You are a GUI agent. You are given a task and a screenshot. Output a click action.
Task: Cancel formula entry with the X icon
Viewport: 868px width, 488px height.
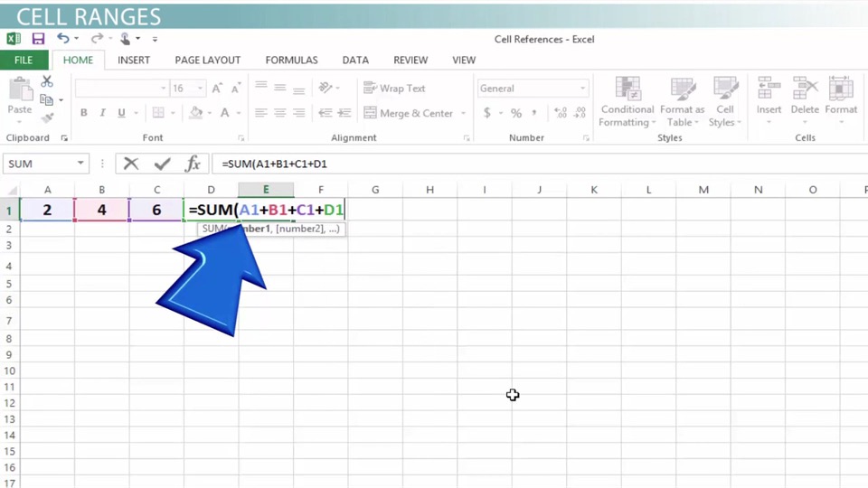(x=131, y=164)
